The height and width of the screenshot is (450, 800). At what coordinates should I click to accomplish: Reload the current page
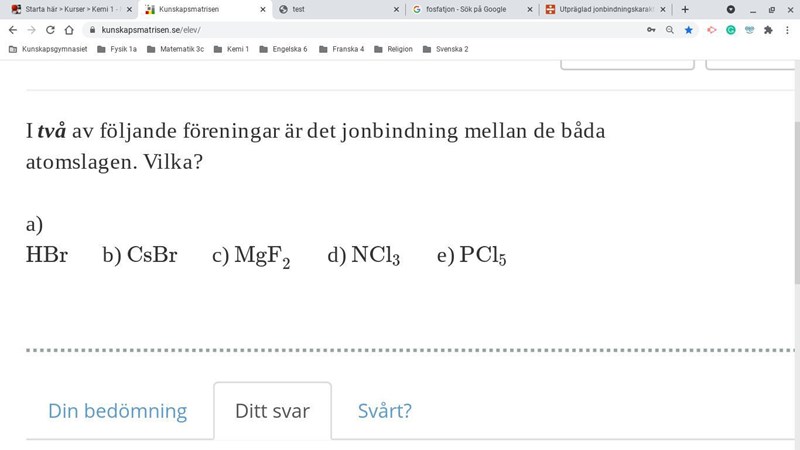50,30
